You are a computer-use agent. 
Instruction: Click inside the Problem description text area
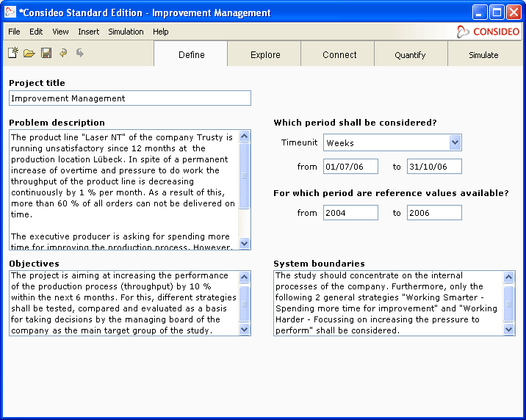123,189
